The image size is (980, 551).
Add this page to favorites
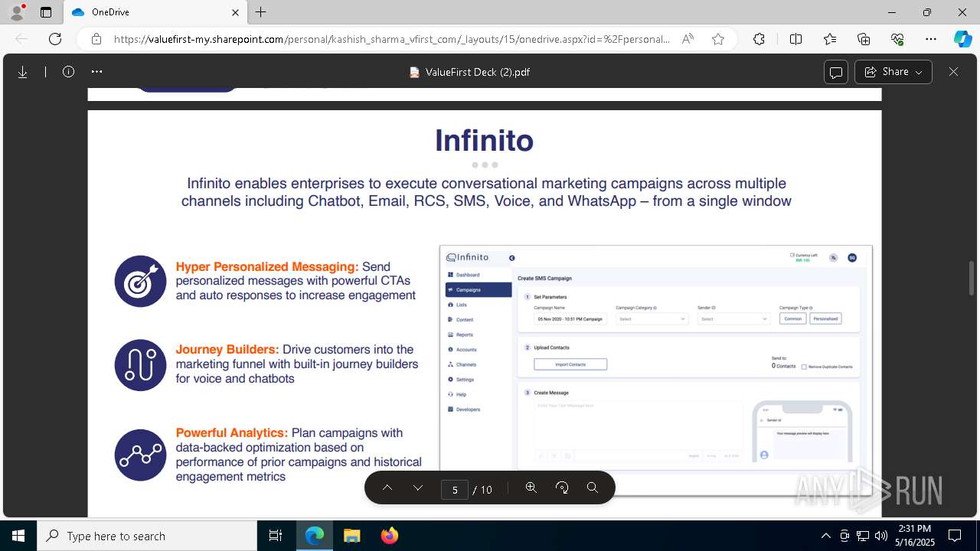[x=718, y=39]
